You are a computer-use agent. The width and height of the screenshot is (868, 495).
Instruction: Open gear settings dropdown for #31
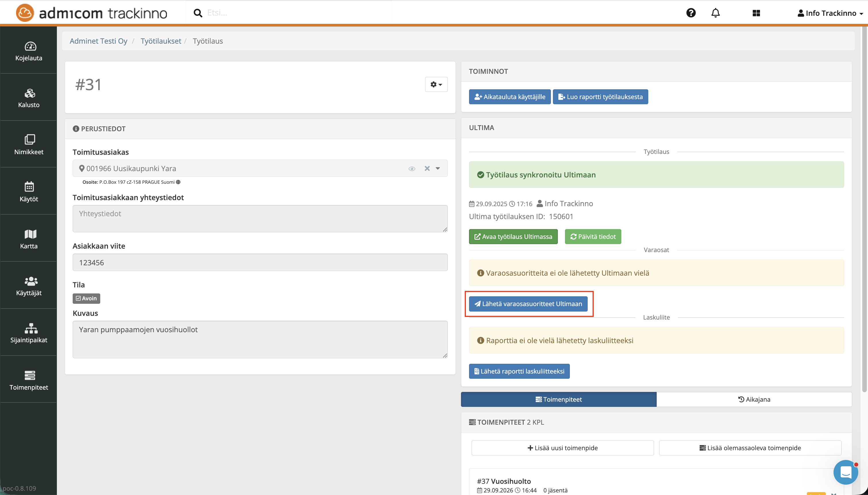pyautogui.click(x=436, y=84)
